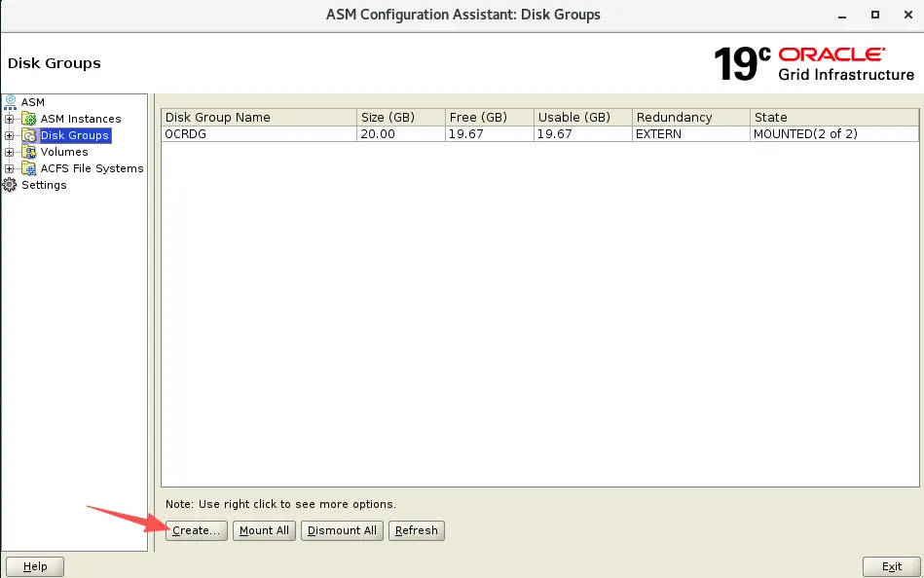
Task: Close the ASM Configuration Assistant window
Action: click(908, 15)
